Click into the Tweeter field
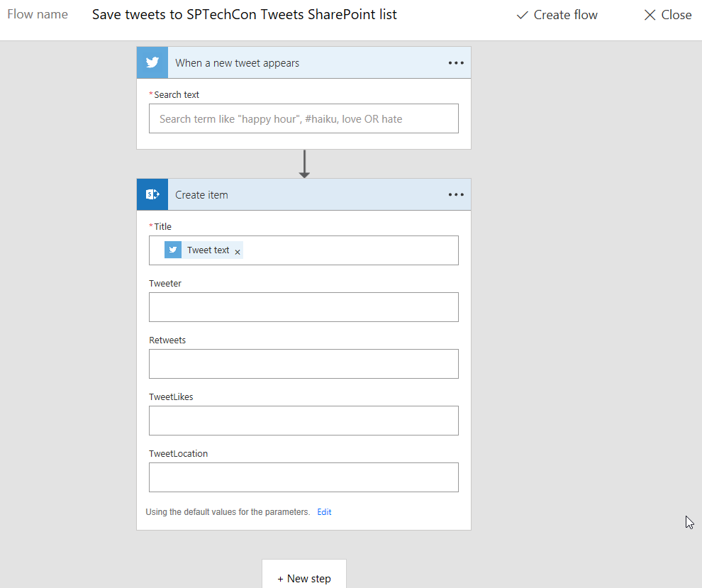This screenshot has height=588, width=702. [303, 307]
